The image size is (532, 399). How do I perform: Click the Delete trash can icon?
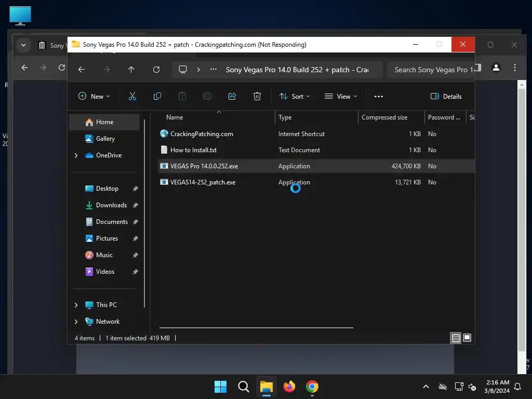pos(257,96)
